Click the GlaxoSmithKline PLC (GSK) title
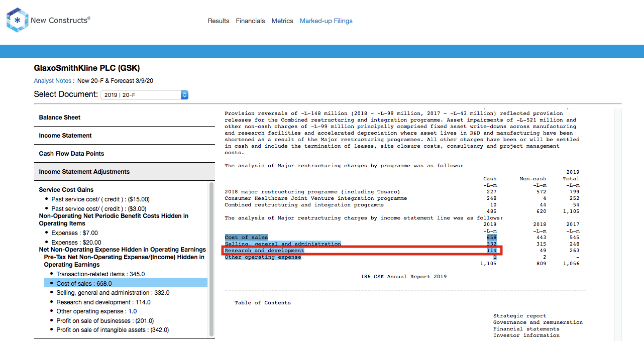644x341 pixels. click(87, 68)
